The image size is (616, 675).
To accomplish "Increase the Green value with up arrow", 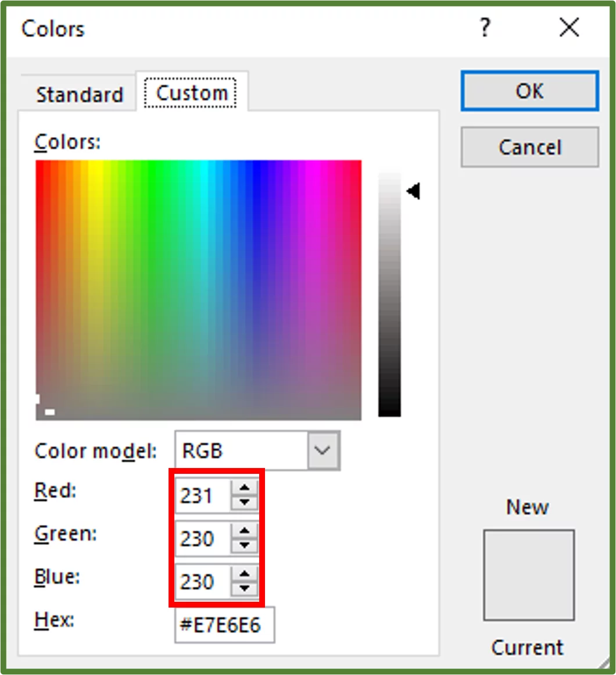I will 245,531.
